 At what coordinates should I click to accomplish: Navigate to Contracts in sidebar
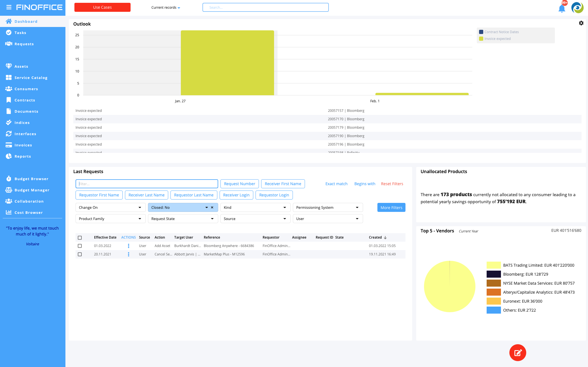pyautogui.click(x=33, y=100)
